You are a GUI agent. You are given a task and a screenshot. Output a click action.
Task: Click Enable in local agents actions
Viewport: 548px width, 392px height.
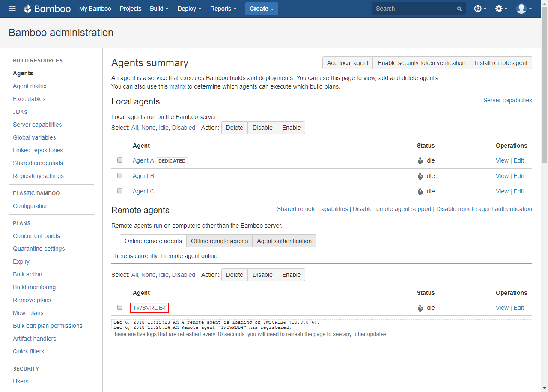pyautogui.click(x=291, y=128)
